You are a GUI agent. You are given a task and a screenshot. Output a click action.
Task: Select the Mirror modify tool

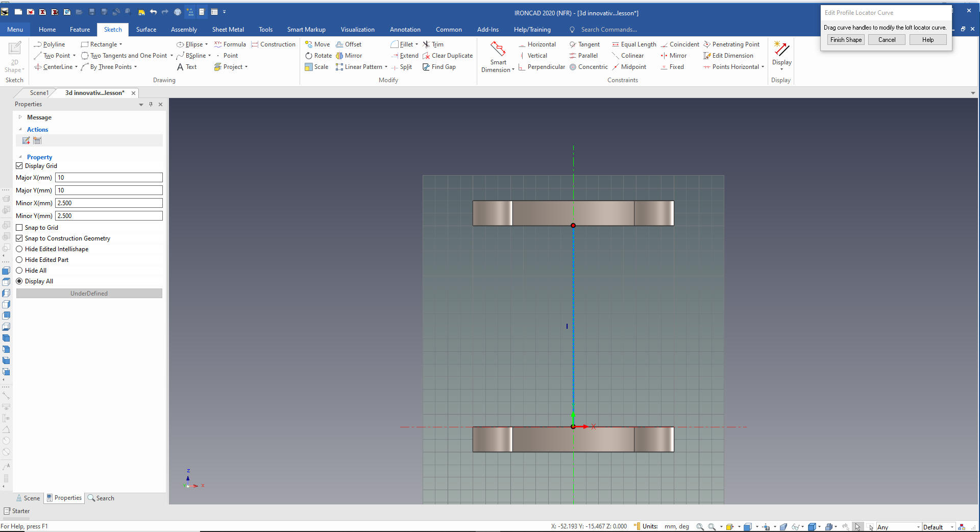(x=349, y=56)
